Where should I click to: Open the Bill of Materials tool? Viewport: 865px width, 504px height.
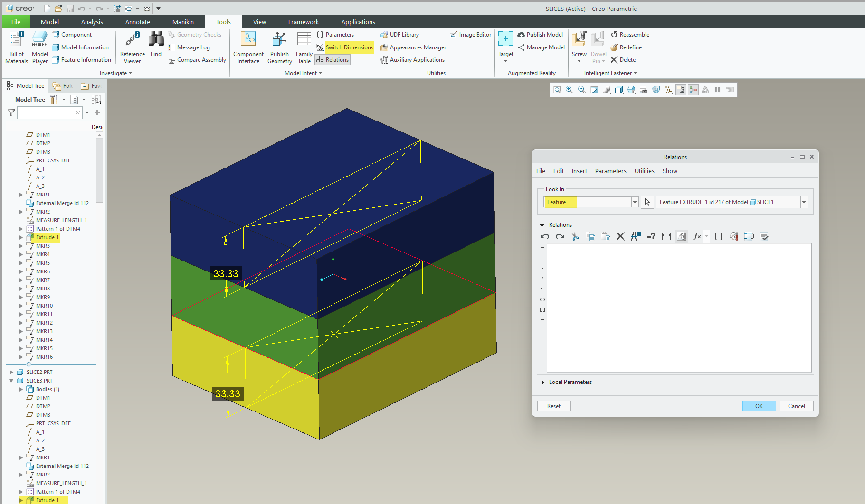click(x=16, y=47)
